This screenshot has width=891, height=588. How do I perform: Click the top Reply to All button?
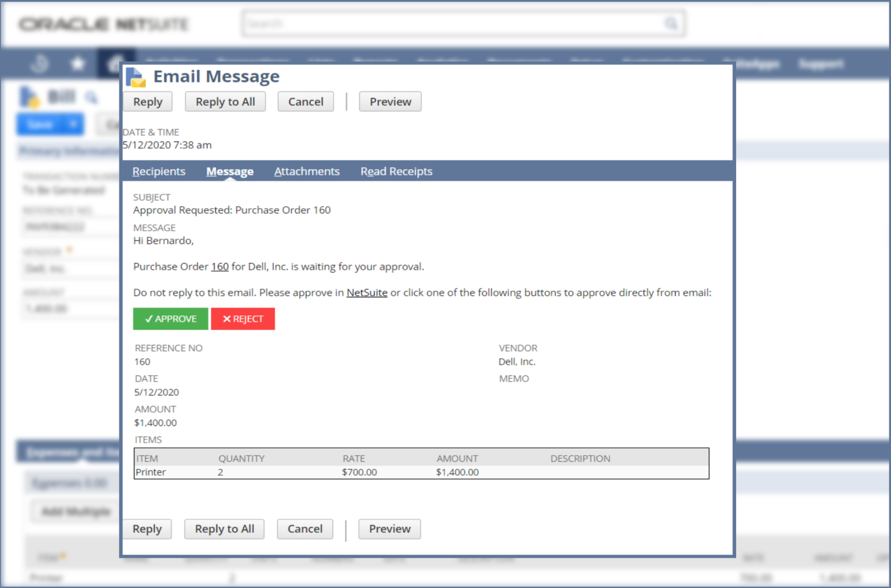(x=225, y=102)
